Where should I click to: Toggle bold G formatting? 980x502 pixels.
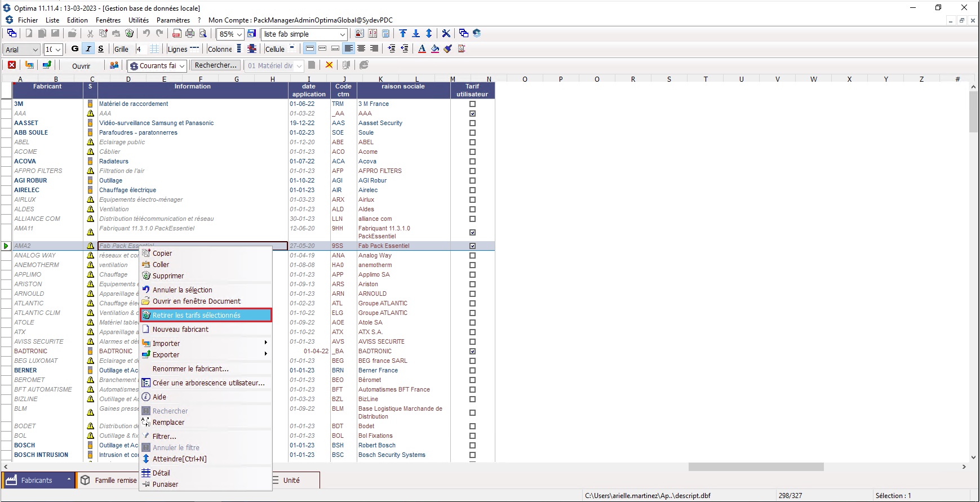pyautogui.click(x=75, y=48)
